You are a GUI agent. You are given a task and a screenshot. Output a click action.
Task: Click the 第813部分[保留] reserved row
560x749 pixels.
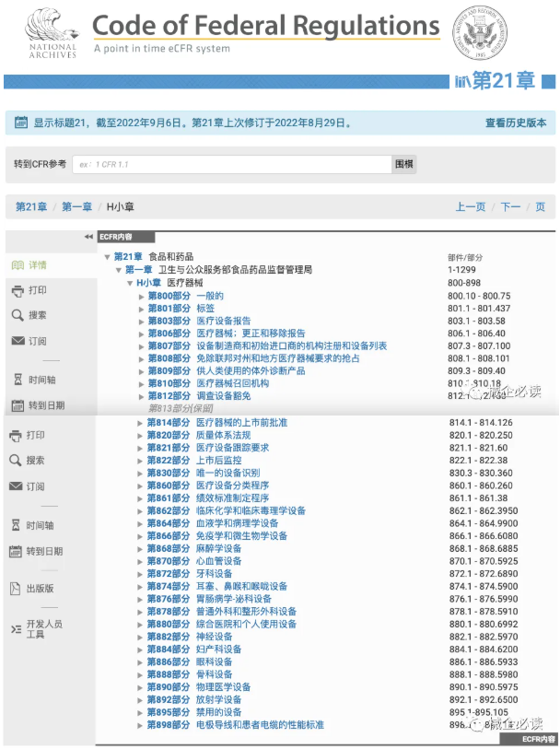(181, 408)
